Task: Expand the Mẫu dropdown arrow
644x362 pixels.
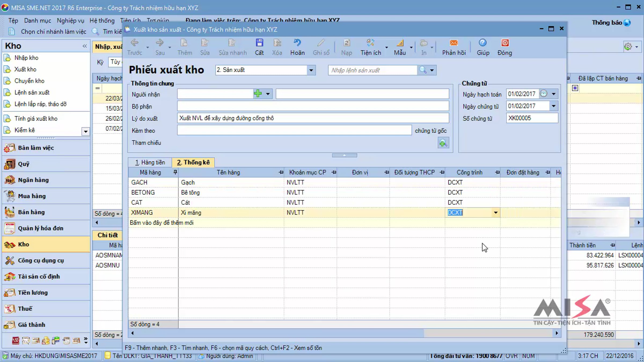Action: click(411, 47)
